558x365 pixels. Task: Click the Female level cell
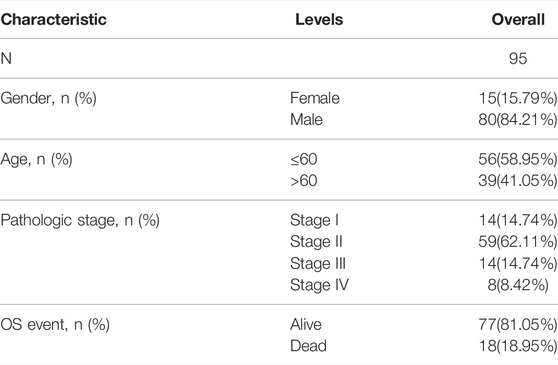315,98
